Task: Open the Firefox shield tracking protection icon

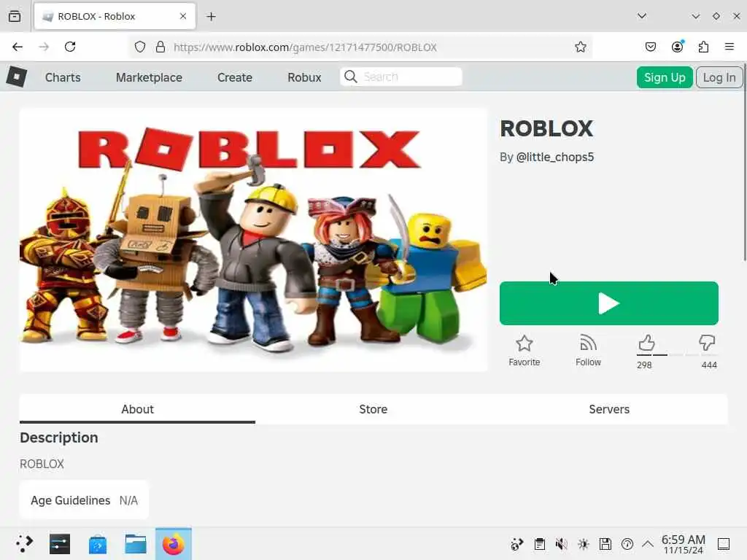Action: coord(139,47)
